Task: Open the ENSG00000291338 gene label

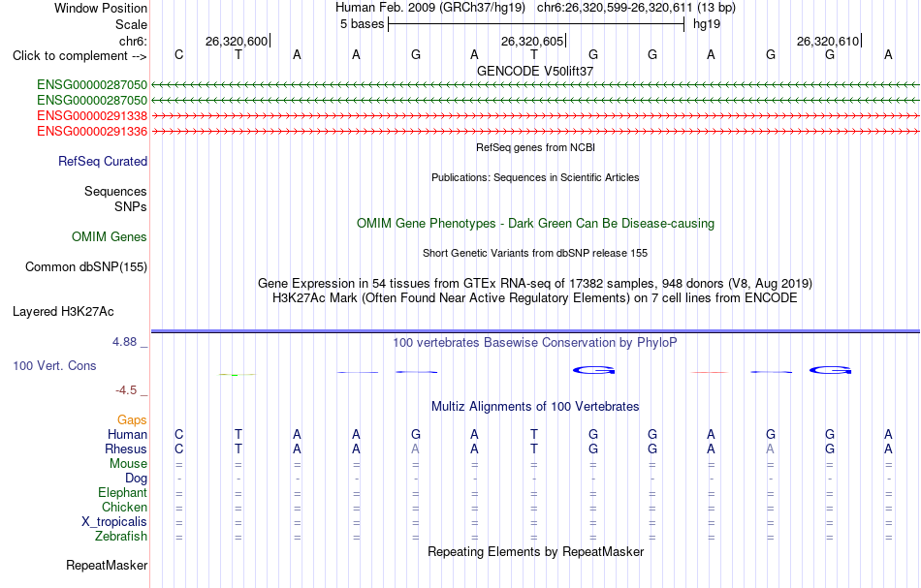Action: coord(92,115)
